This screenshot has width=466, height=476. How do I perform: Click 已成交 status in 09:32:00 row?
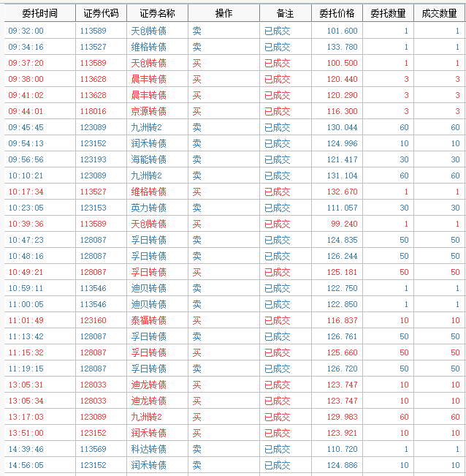[277, 31]
